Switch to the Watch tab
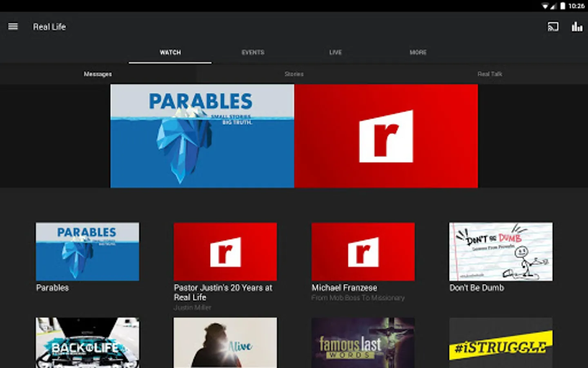The image size is (588, 368). tap(170, 52)
